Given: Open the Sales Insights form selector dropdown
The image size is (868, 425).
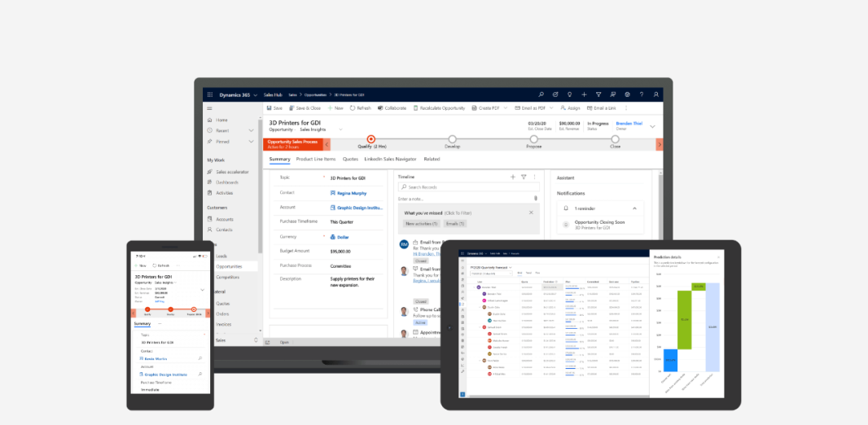Looking at the screenshot, I should click(340, 129).
